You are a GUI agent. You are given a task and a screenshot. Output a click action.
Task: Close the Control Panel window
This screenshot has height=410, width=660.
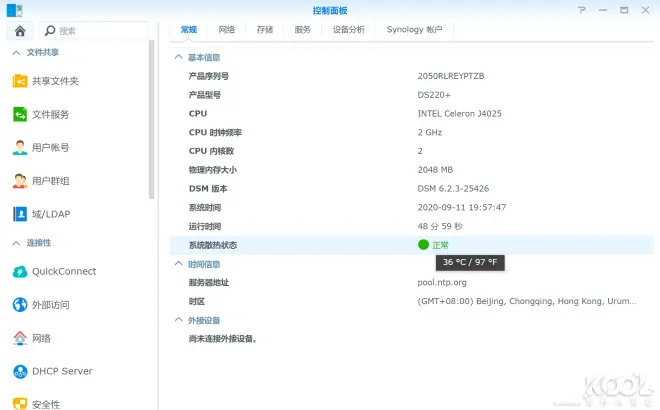pos(645,10)
